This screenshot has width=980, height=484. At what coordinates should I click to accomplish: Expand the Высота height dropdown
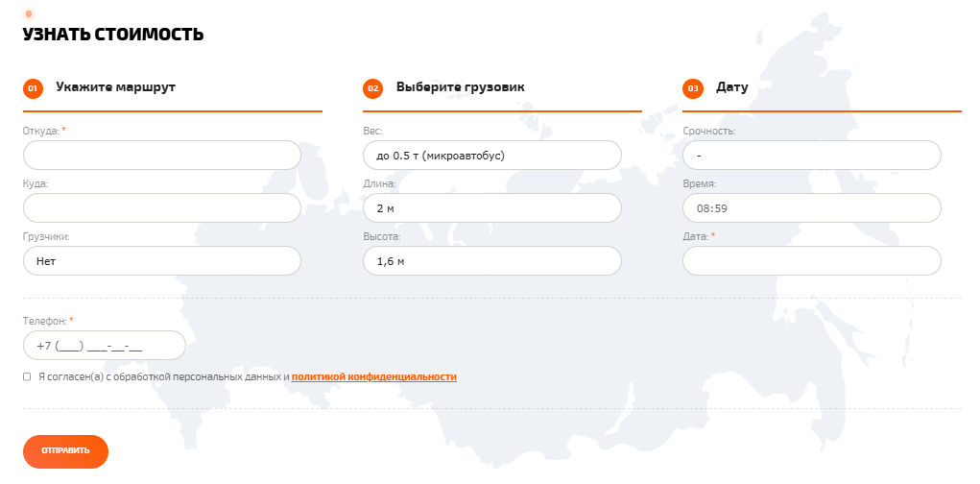coord(492,260)
